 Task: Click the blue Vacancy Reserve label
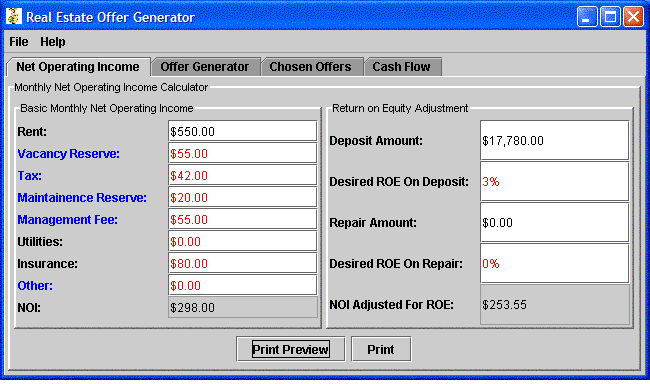[68, 154]
